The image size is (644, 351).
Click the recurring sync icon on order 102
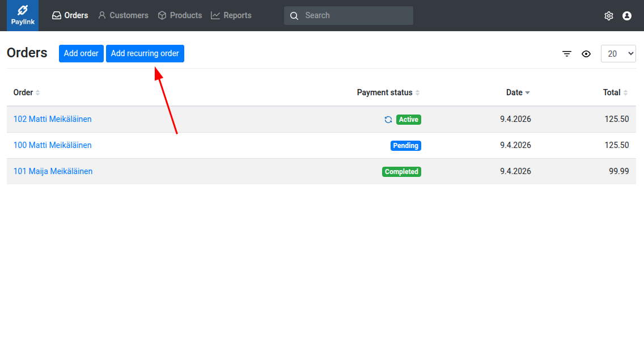(388, 120)
